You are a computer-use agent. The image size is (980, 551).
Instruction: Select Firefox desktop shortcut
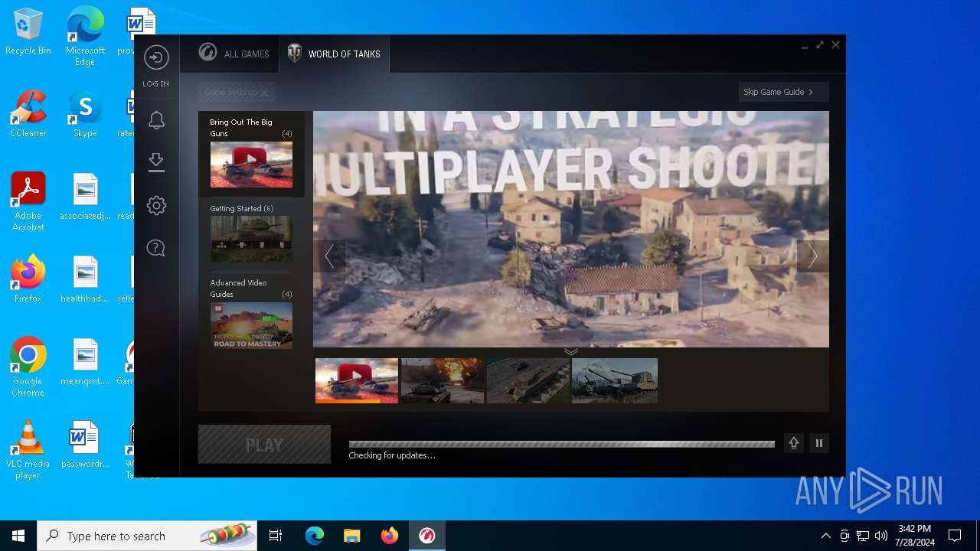click(x=28, y=279)
